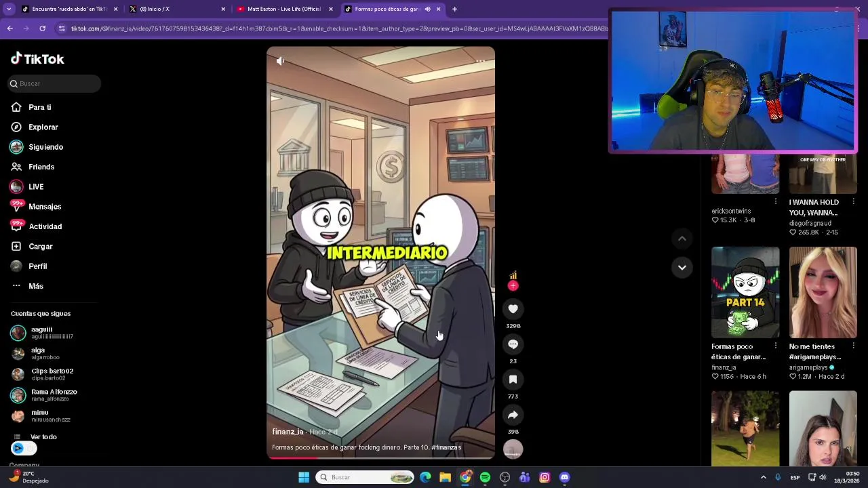
Task: Click the spinning sound disc icon
Action: tap(513, 449)
